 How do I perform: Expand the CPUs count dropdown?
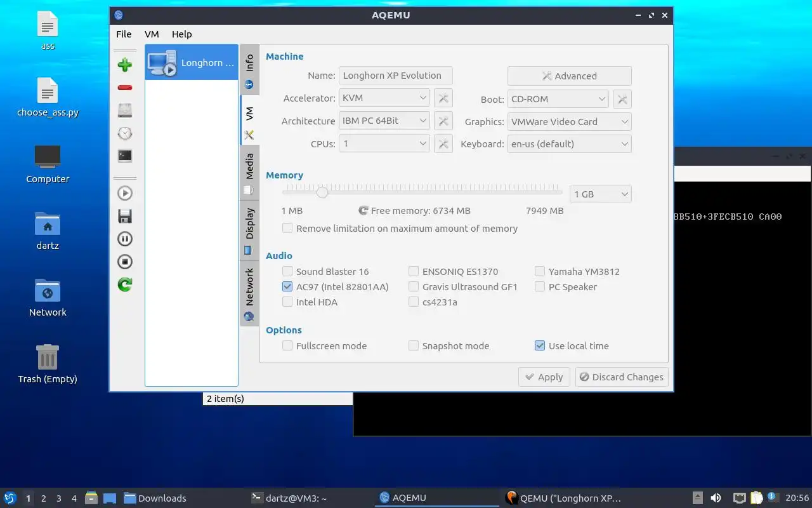point(384,144)
